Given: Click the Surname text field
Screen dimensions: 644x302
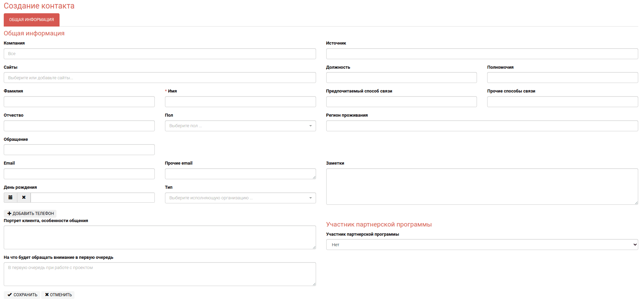Looking at the screenshot, I should click(79, 102).
